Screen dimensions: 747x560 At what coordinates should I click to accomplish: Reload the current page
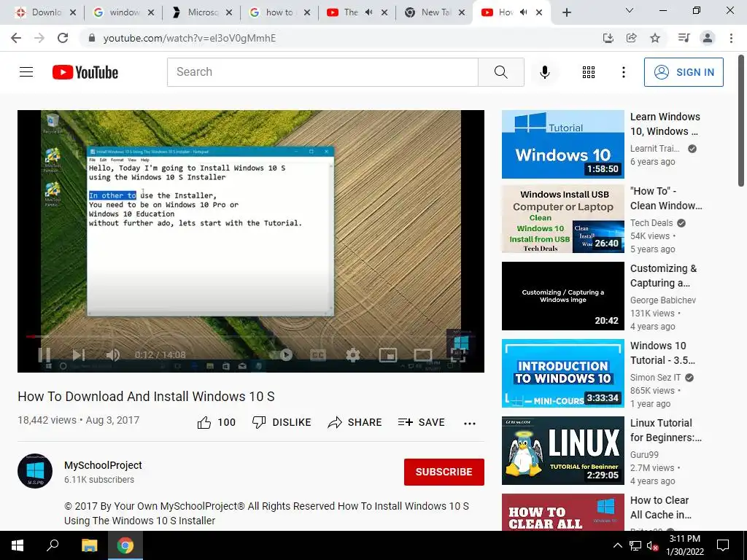pyautogui.click(x=63, y=38)
